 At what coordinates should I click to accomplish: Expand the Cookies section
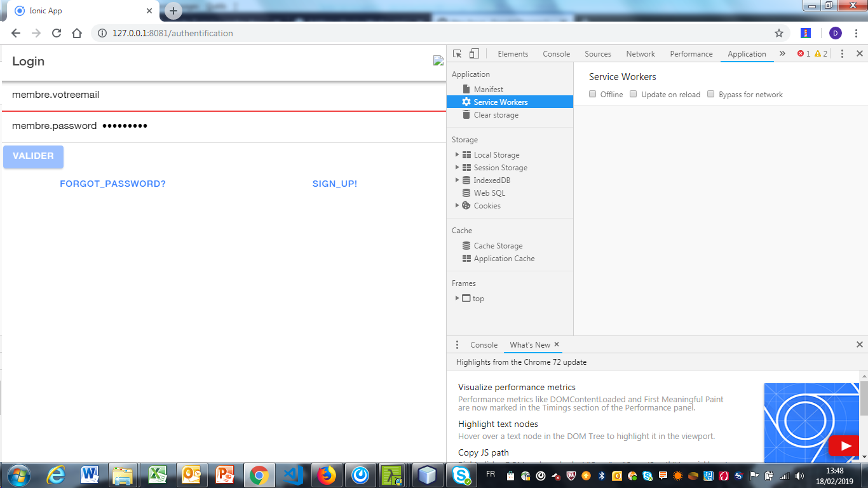click(457, 205)
